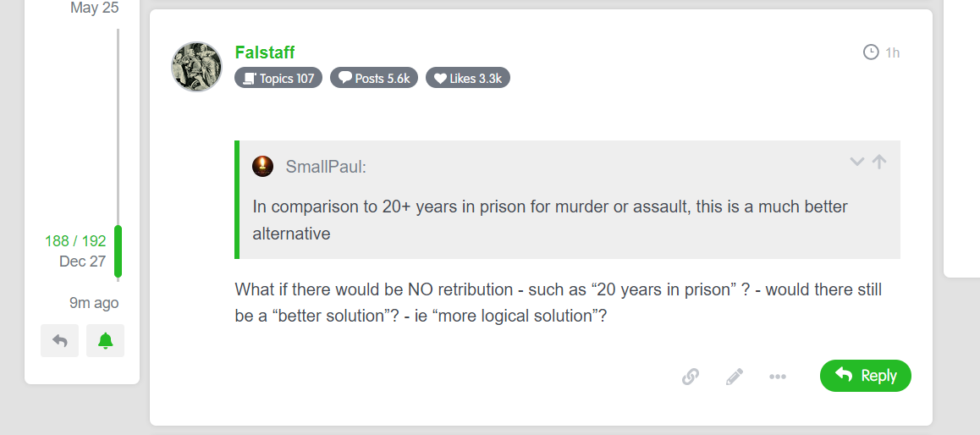
Task: Open the Falstaff username link
Action: [265, 52]
